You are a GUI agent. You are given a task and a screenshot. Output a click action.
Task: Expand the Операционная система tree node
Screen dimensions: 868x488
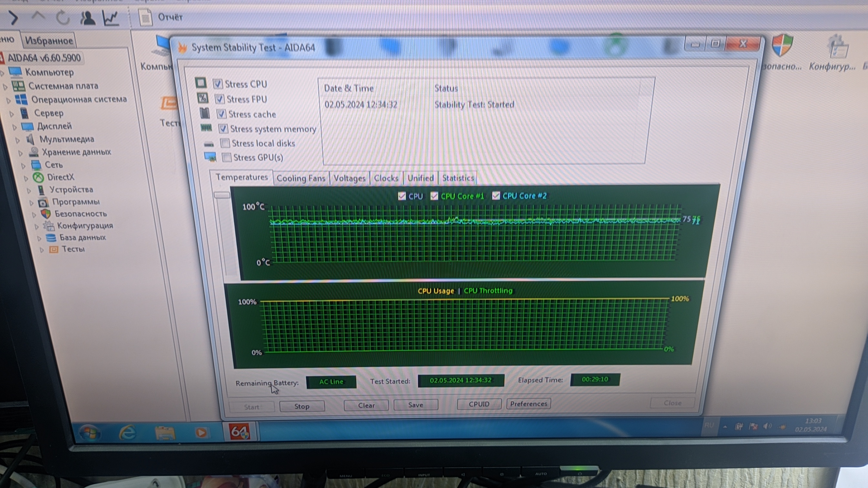click(9, 101)
